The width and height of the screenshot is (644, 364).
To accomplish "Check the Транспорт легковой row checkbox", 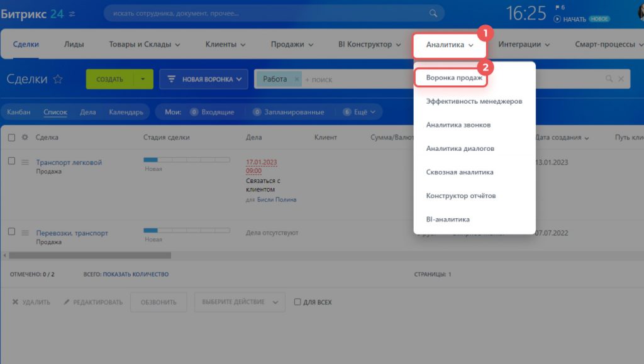I will pos(11,161).
